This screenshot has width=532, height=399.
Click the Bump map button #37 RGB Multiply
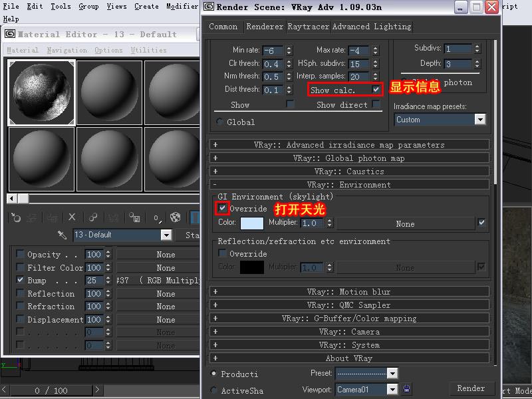coord(158,280)
